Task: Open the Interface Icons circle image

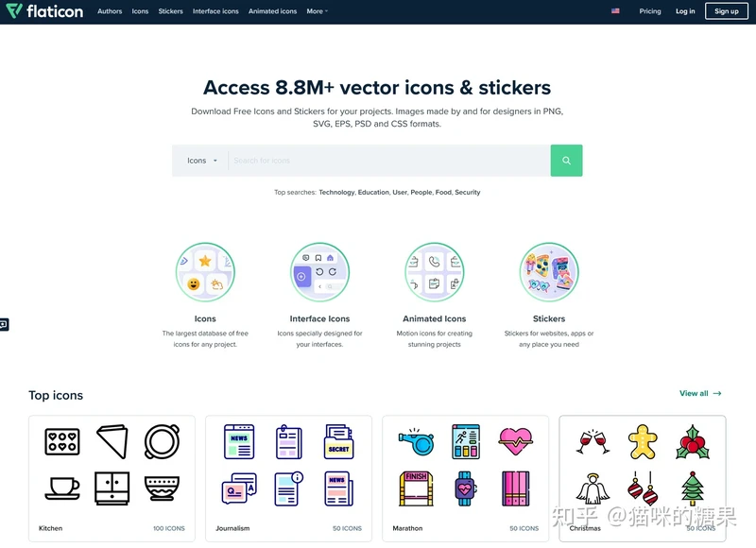Action: coord(319,272)
